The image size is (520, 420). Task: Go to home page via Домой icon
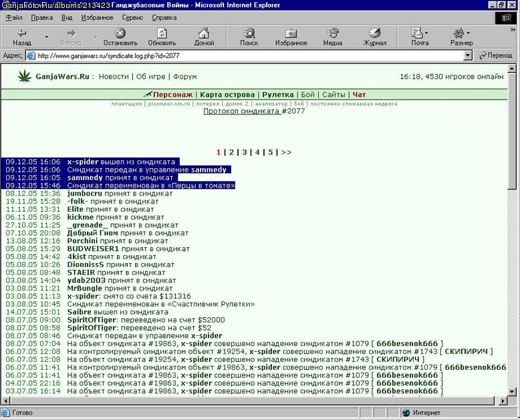coord(204,33)
